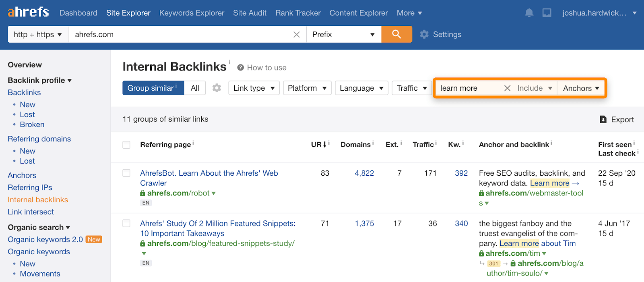Open the Traffic filter dropdown
This screenshot has height=282, width=644.
[412, 88]
